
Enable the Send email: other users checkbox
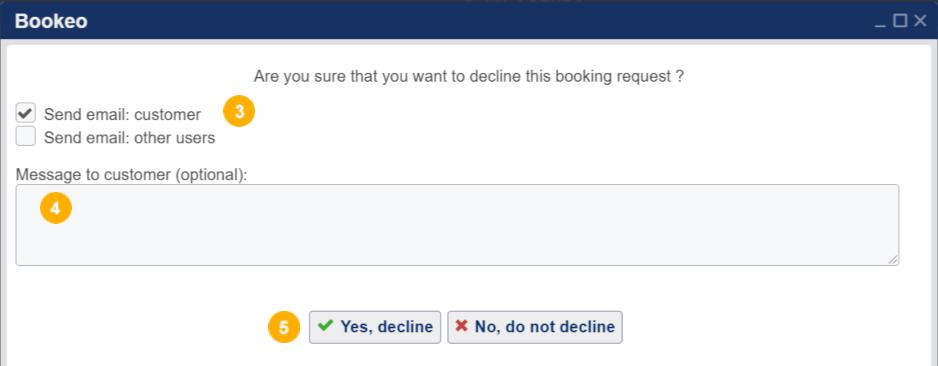point(26,136)
